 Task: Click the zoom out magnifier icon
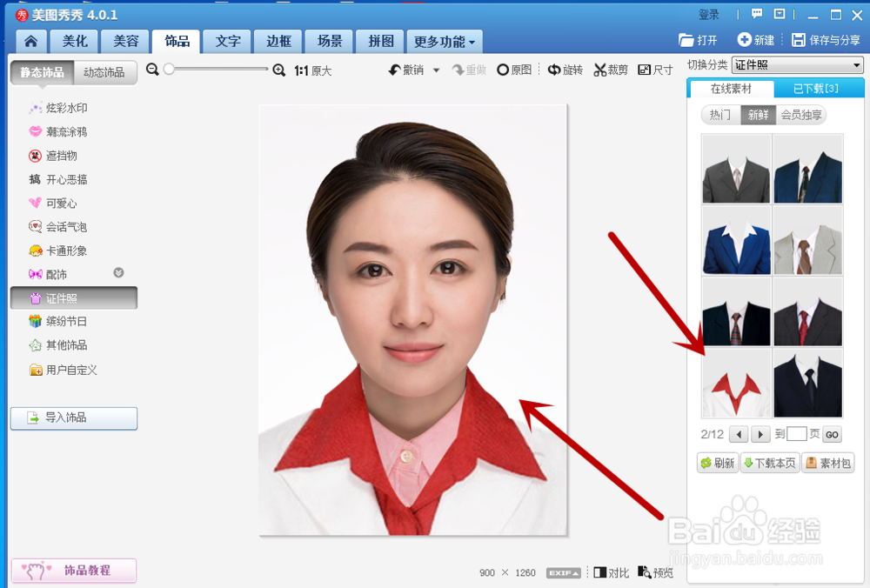(x=152, y=70)
